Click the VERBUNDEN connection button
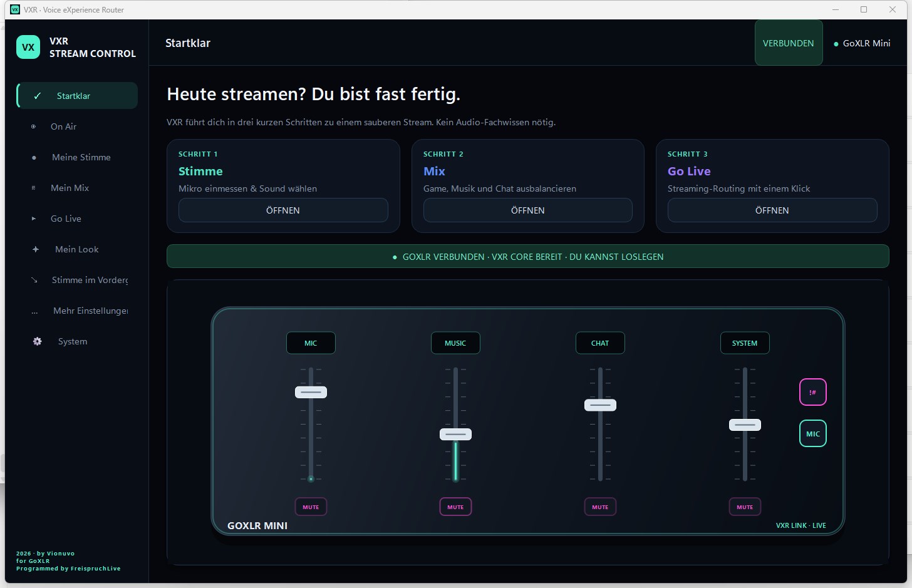The image size is (912, 588). click(789, 43)
